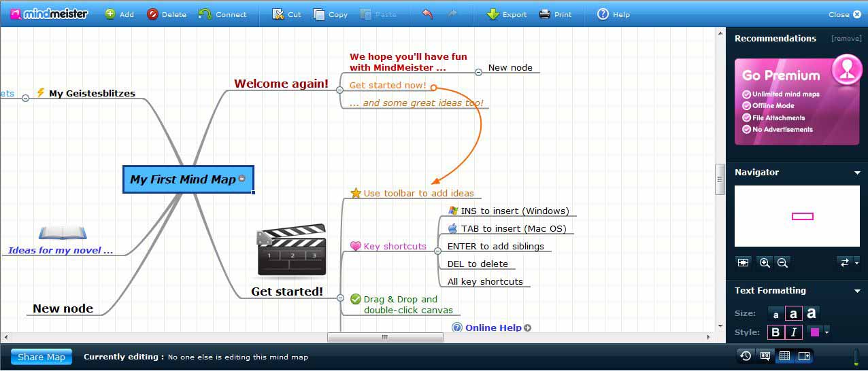
Task: Click the help icon before Online Help
Action: [x=457, y=328]
